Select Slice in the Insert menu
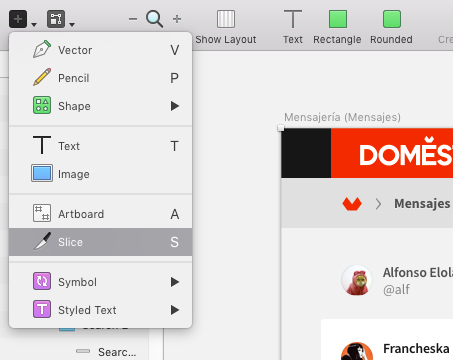The width and height of the screenshot is (453, 360). [101, 242]
